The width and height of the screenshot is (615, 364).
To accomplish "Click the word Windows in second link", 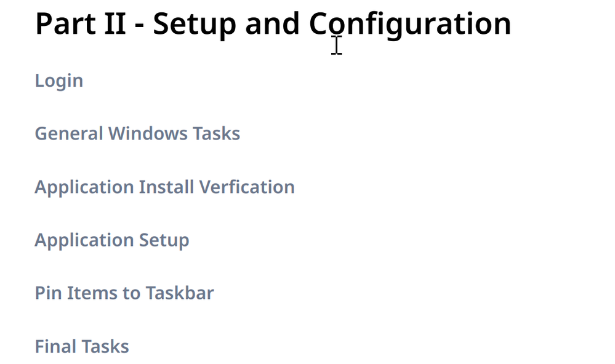I will [148, 133].
